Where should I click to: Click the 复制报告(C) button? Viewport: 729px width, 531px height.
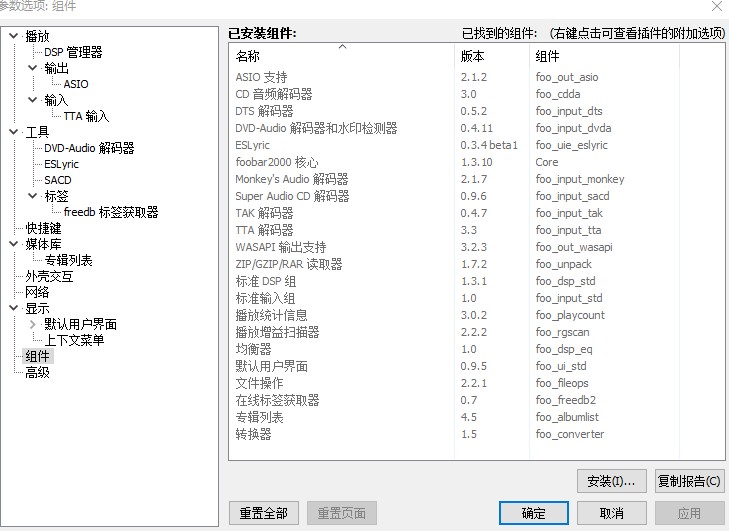(689, 481)
